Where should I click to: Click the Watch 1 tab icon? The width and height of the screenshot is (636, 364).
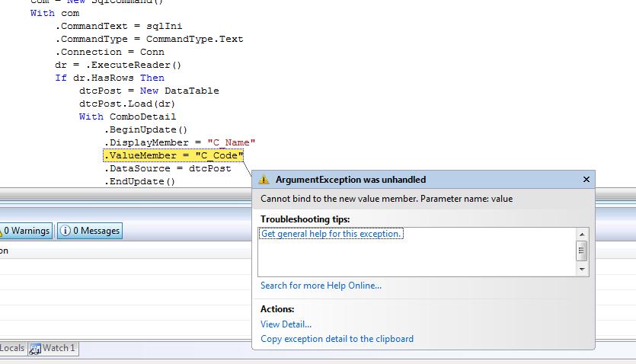point(35,349)
